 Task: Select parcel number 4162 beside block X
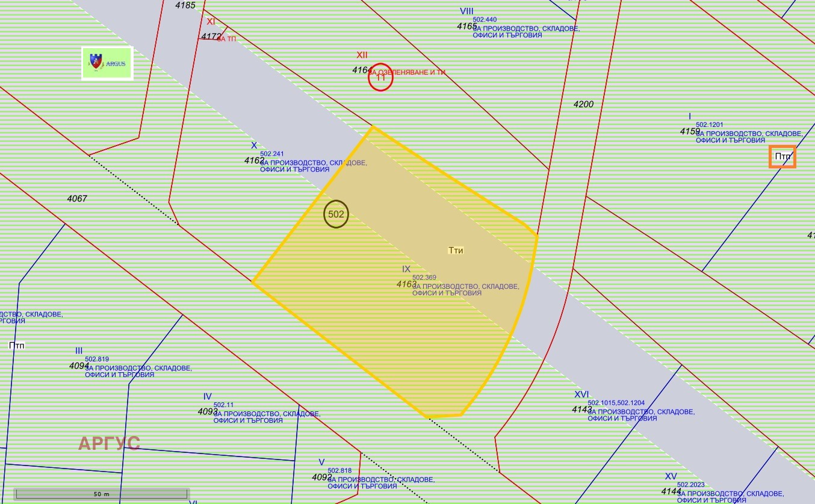(254, 161)
